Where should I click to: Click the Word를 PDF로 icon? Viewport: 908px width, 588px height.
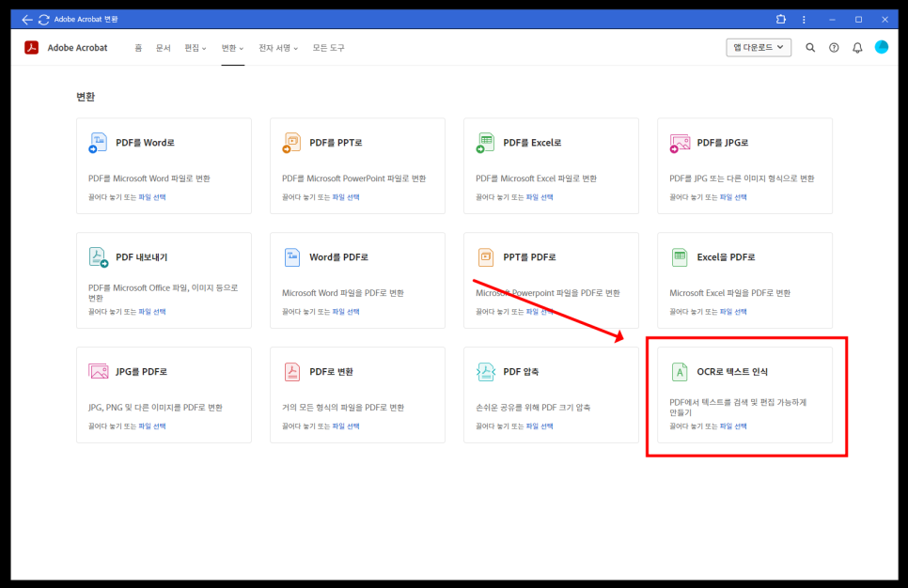[291, 257]
